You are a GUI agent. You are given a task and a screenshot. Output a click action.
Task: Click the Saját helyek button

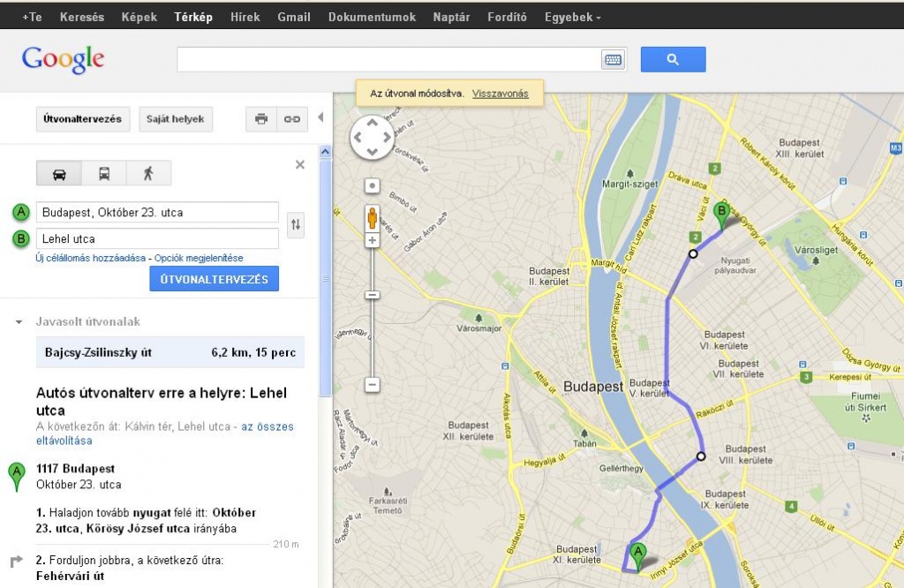point(176,119)
